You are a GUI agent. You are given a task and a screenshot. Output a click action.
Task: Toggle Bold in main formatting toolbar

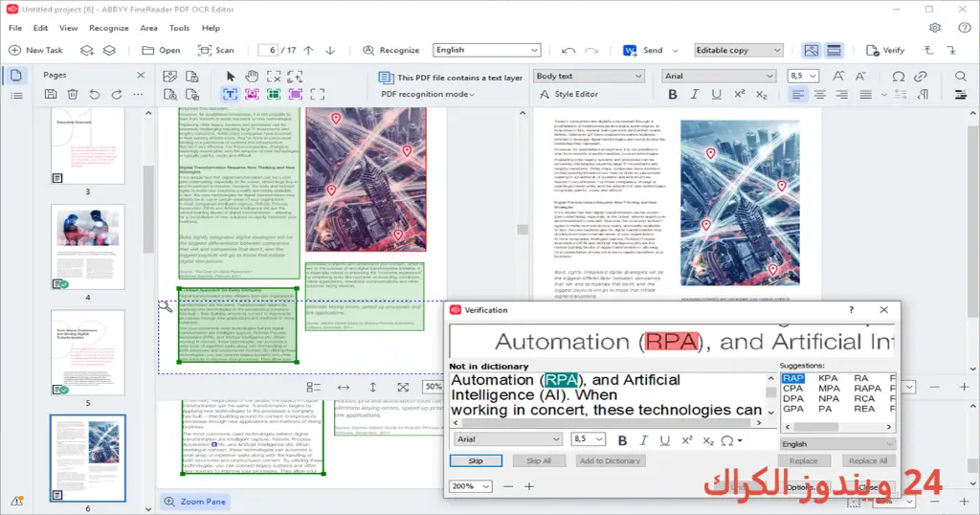pos(673,95)
